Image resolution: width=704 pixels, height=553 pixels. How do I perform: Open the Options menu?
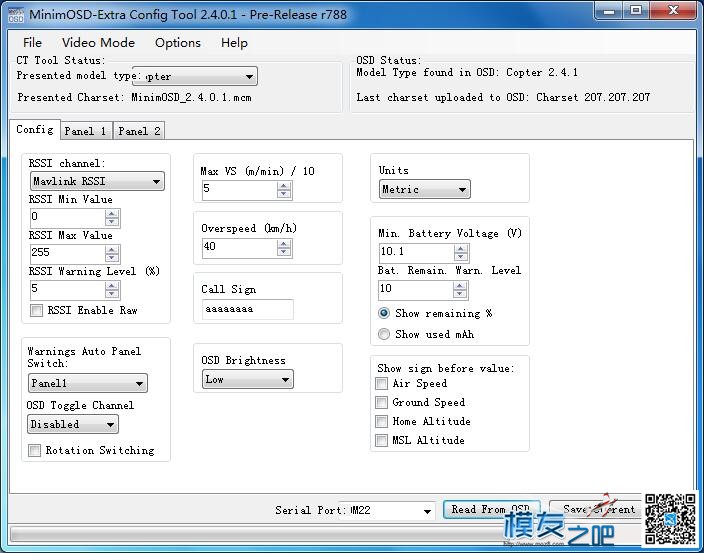click(178, 43)
